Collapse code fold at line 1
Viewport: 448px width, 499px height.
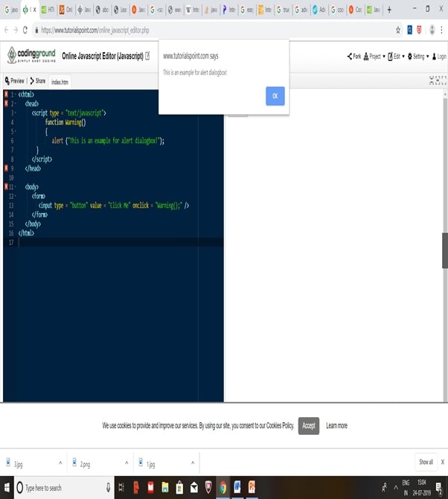[x=16, y=95]
